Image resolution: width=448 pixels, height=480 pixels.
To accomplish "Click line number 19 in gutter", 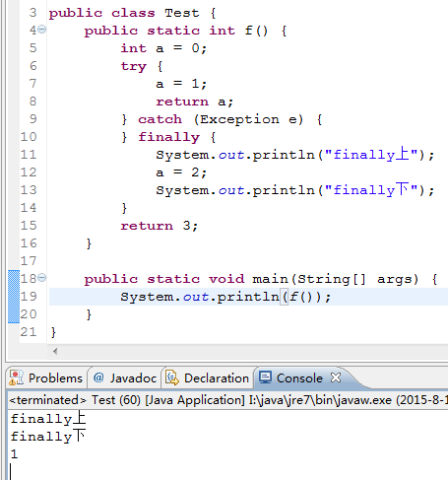I will pyautogui.click(x=29, y=297).
